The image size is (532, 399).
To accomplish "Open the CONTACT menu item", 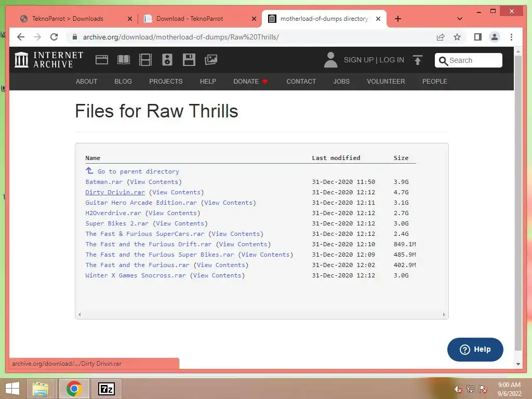I will 301,82.
